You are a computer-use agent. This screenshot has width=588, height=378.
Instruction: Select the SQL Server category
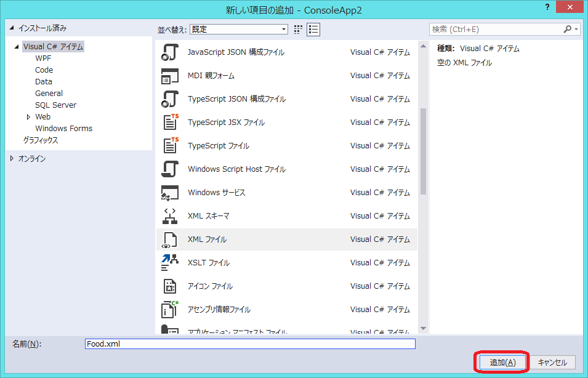(55, 105)
